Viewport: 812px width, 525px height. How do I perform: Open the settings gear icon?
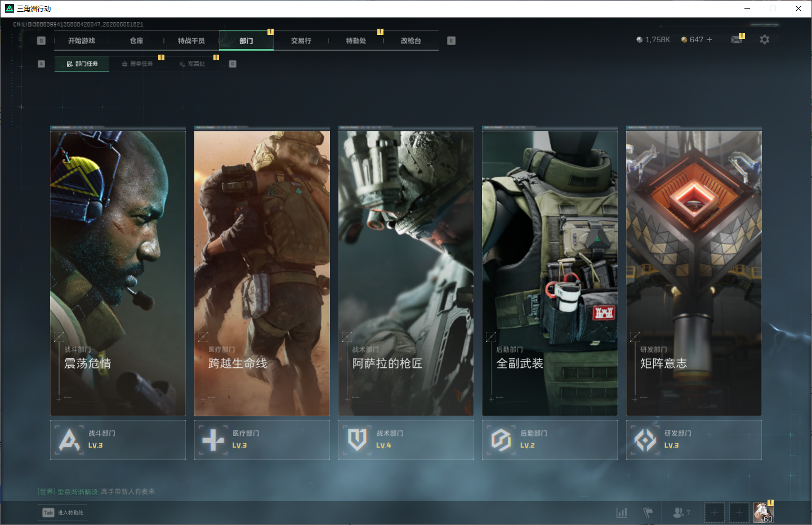point(764,39)
